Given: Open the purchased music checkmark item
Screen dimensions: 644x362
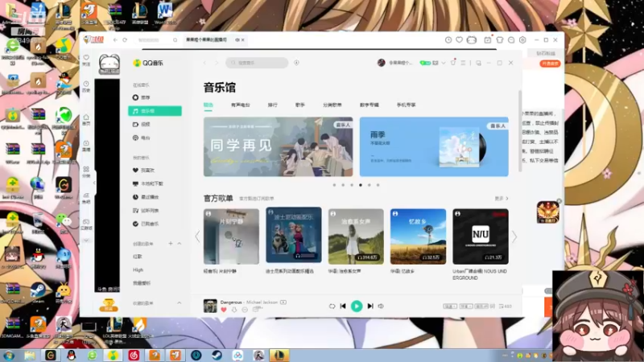Looking at the screenshot, I should 146,224.
